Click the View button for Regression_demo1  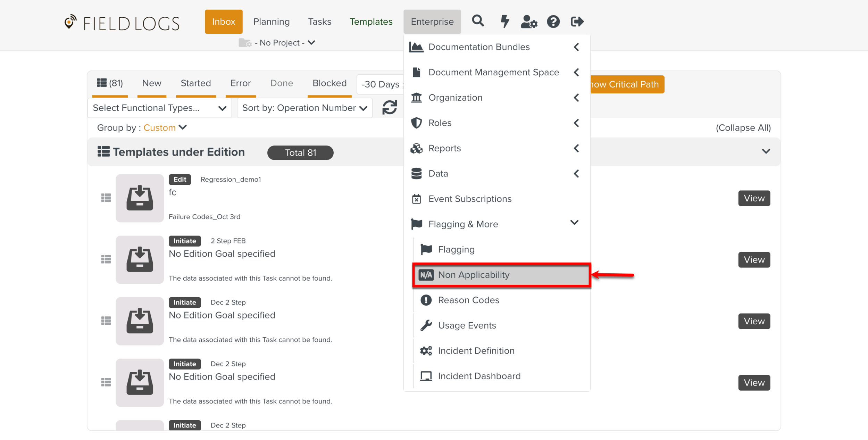[754, 198]
